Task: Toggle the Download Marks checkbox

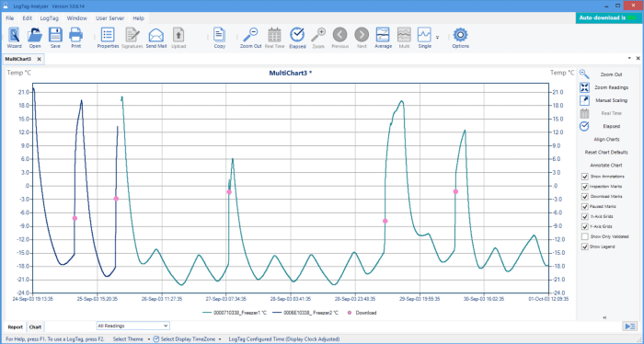Action: point(585,197)
